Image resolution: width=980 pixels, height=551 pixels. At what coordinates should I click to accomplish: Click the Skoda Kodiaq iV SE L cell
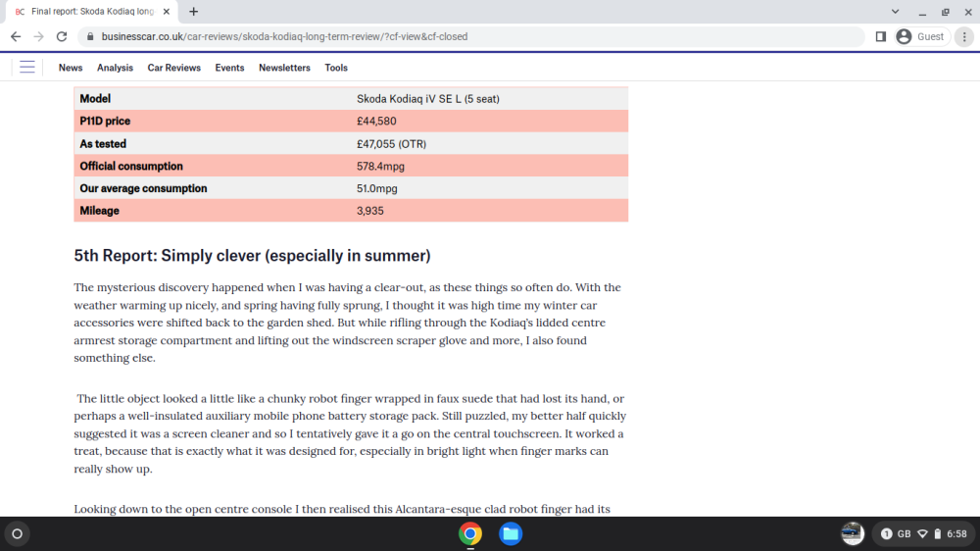point(428,99)
